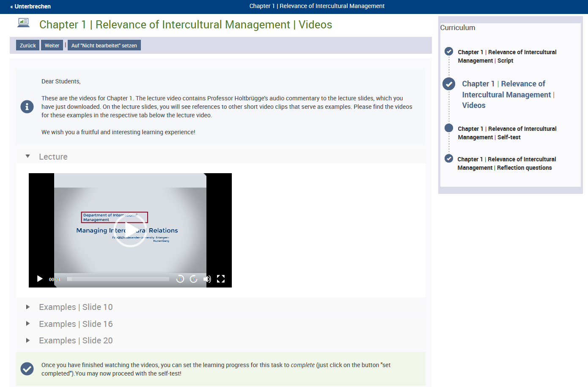
Task: Click the Self-test item's status circle
Action: 449,128
